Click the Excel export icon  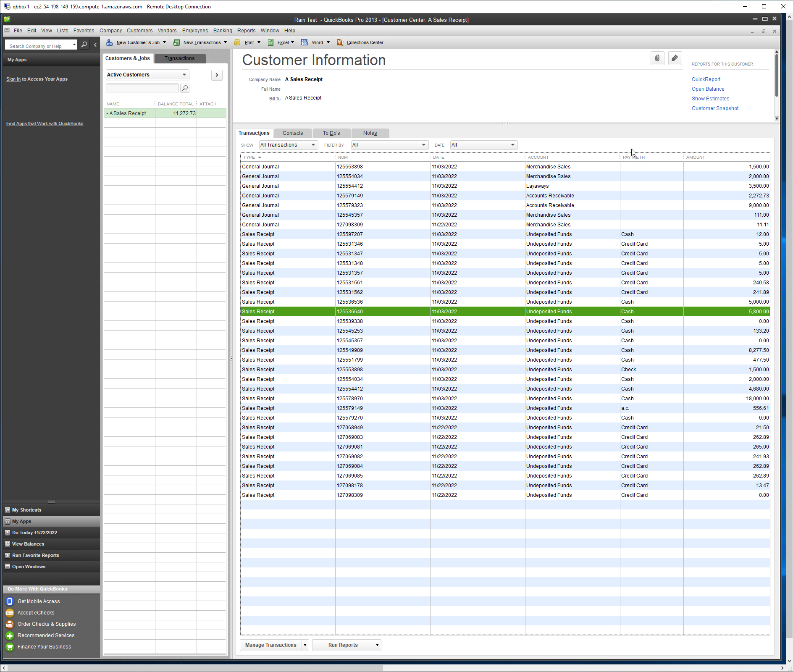(271, 42)
